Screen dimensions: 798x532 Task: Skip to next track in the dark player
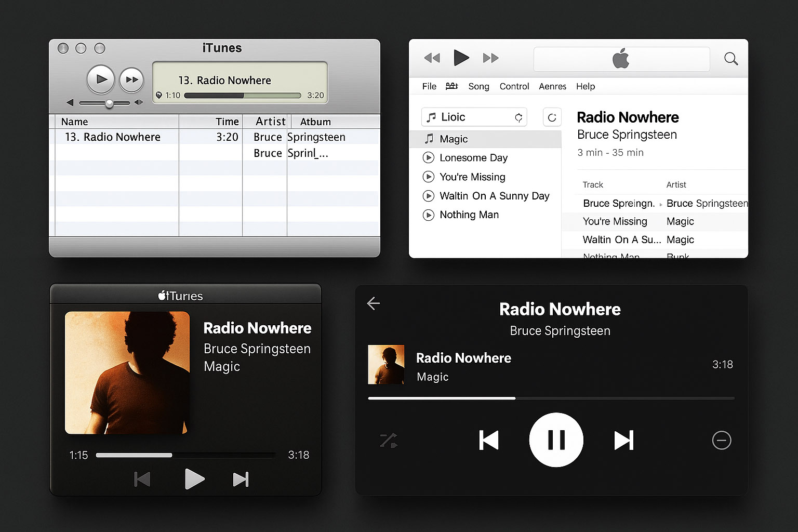(x=624, y=440)
